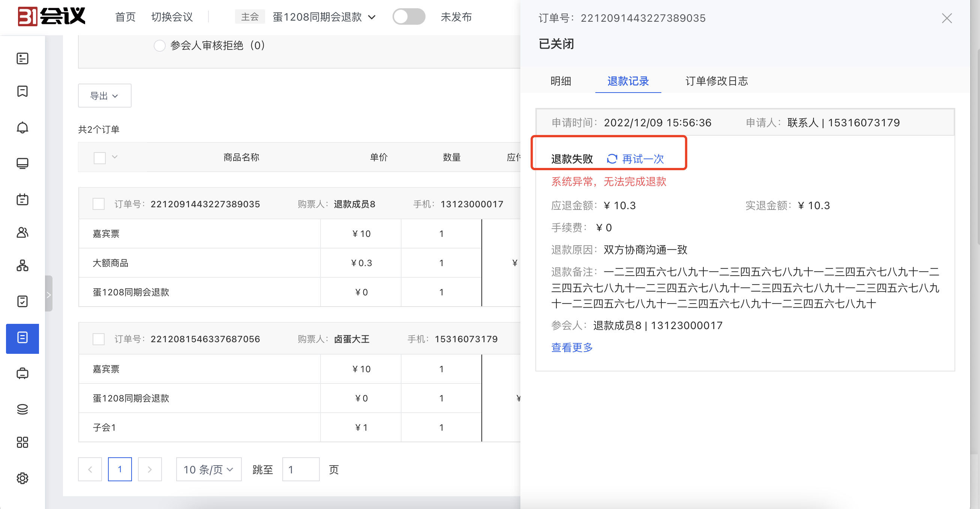Click the calendar icon in sidebar
Screen dimensions: 980x509
(23, 198)
